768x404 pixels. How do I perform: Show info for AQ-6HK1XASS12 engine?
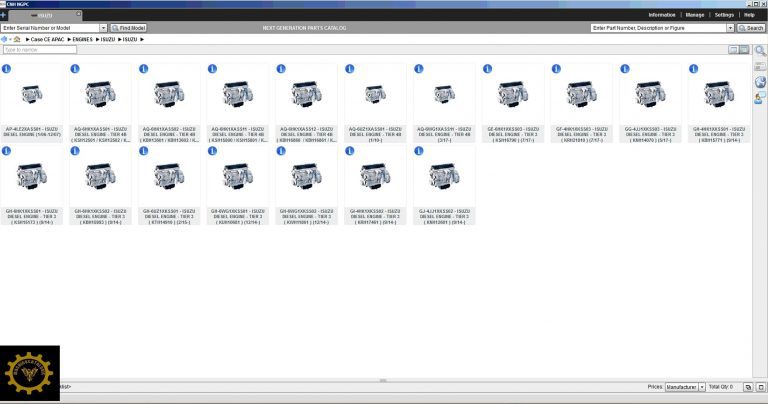(281, 69)
